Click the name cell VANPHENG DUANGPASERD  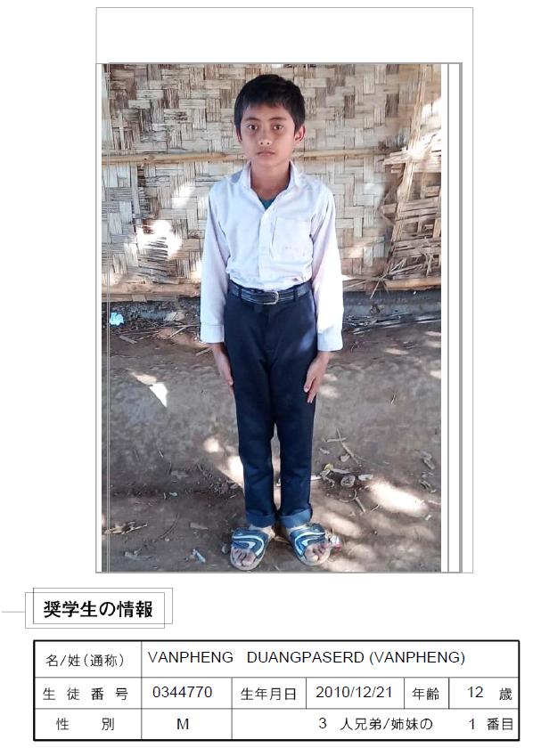[330, 659]
